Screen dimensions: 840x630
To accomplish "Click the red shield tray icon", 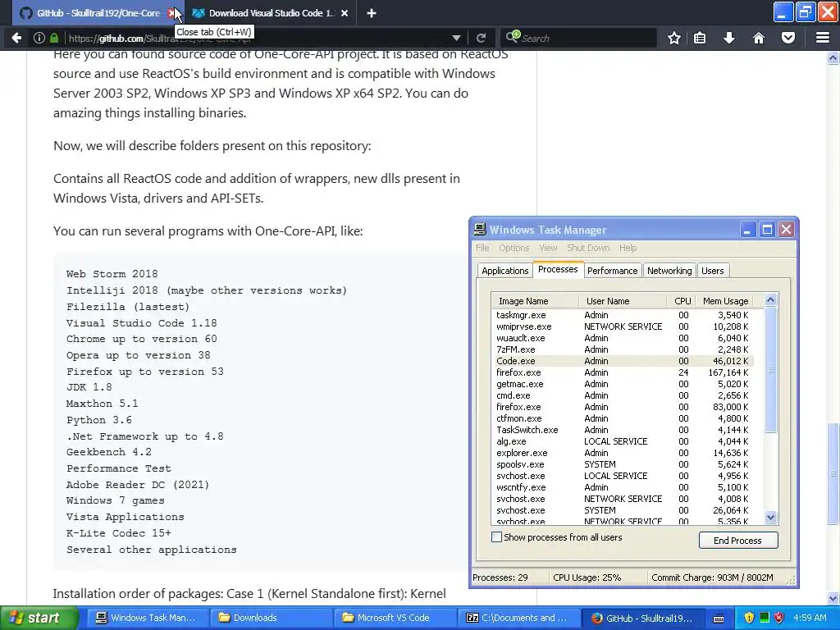I will pos(779,618).
